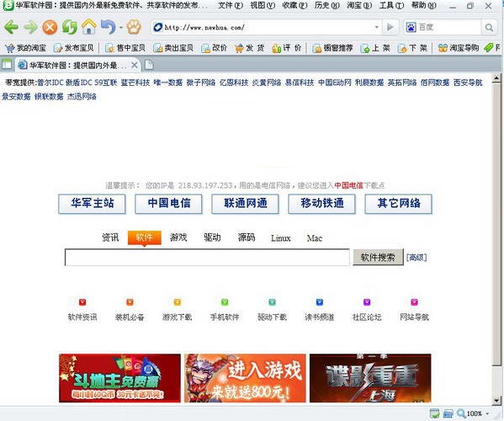Viewport: 504px width, 421px height.
Task: Click the teal 驱动下载 icon
Action: coord(273,302)
